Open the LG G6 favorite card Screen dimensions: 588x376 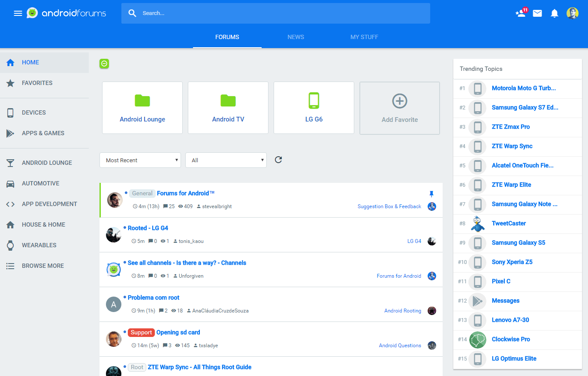pos(314,108)
